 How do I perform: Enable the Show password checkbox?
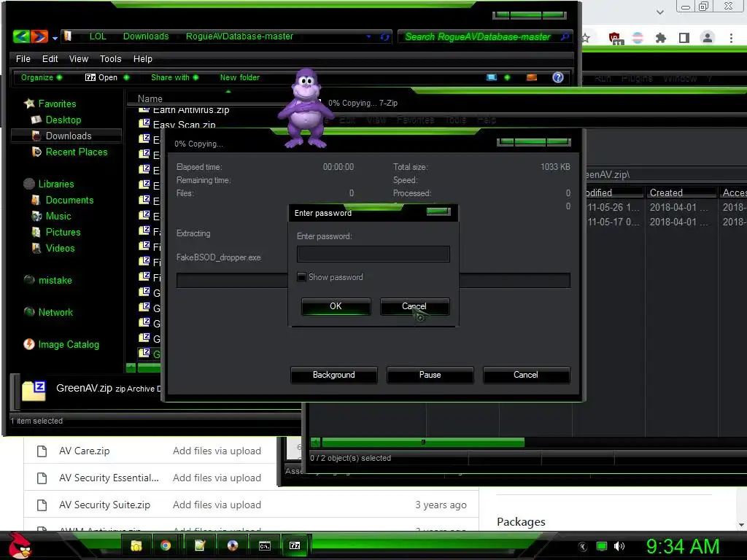(301, 276)
